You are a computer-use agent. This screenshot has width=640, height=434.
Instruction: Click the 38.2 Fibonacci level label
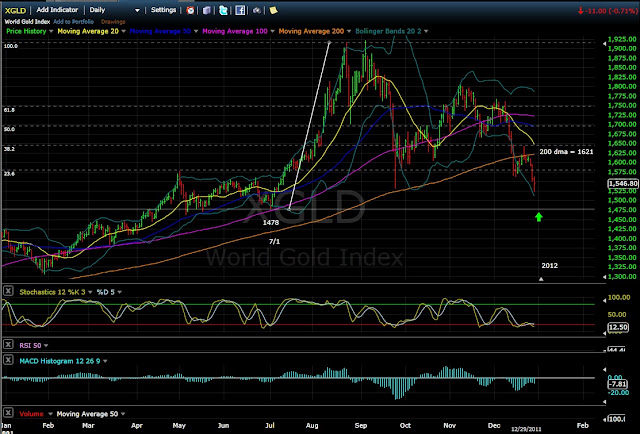9,149
